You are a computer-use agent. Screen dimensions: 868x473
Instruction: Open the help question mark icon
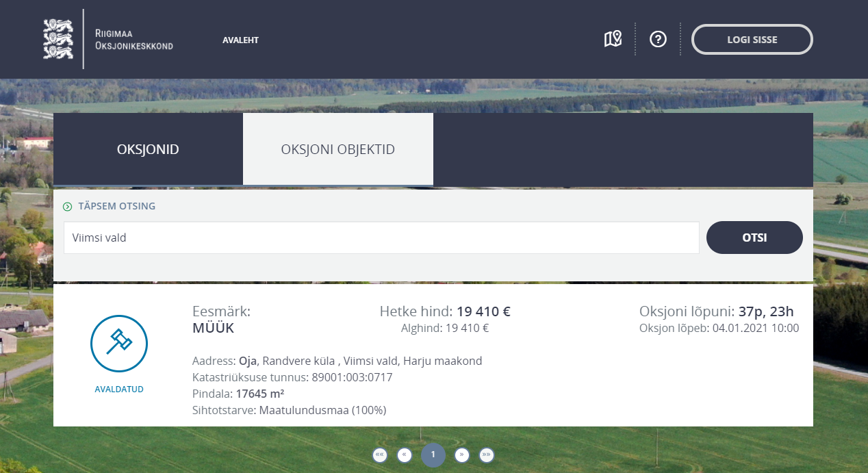click(x=658, y=39)
